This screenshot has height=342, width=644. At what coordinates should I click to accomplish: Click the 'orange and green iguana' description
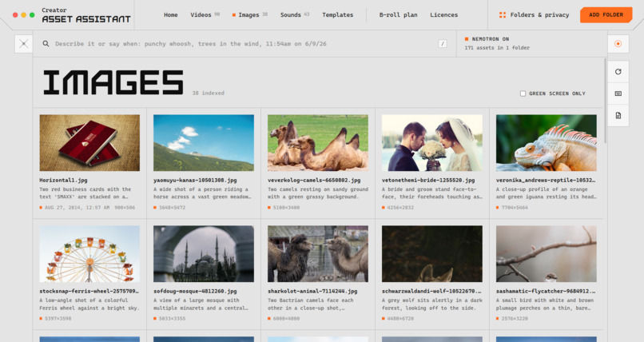click(547, 193)
